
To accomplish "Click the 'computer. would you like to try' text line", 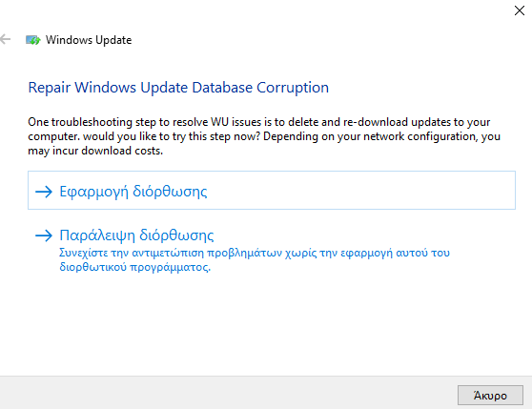I will [x=264, y=136].
